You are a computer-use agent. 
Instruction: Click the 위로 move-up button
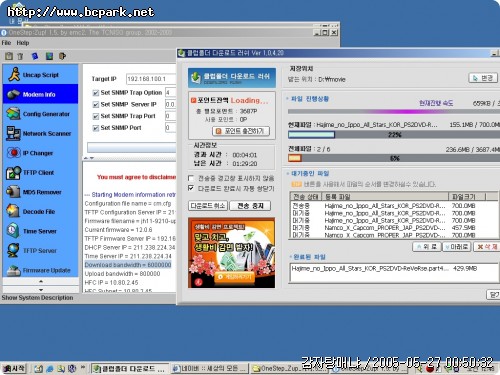[426, 247]
